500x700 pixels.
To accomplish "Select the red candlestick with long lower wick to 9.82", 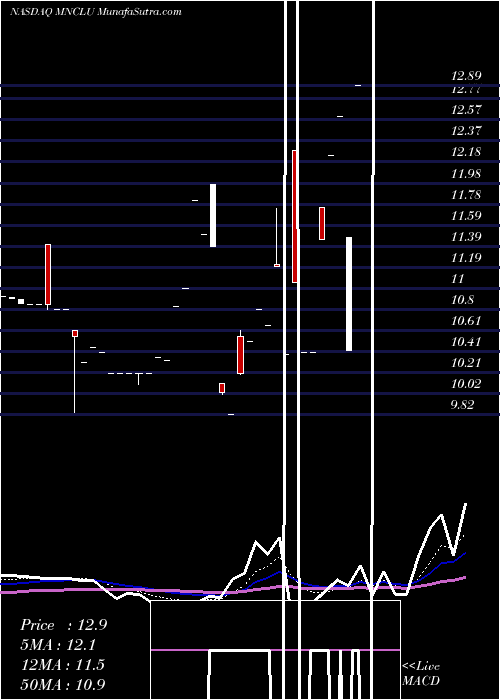I will coord(75,371).
